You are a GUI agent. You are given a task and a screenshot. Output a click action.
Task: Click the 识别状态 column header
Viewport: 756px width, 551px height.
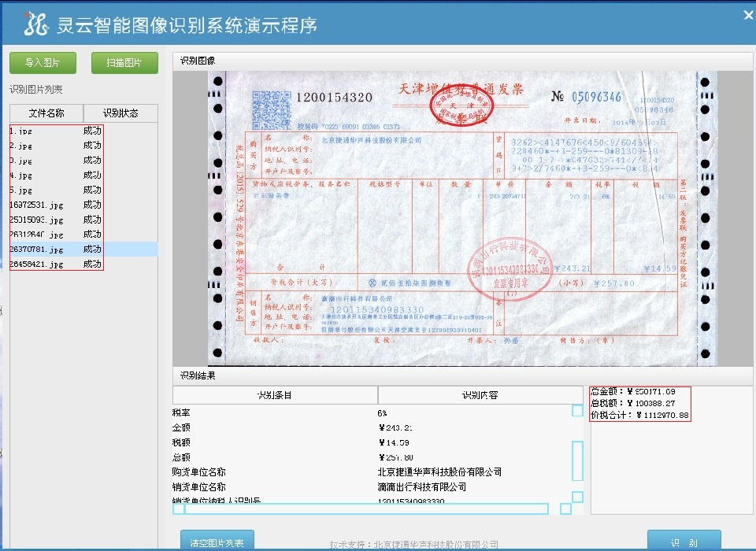[120, 113]
